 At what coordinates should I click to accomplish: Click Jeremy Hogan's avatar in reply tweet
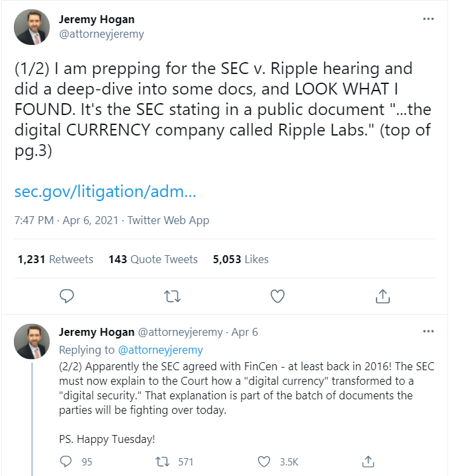click(32, 341)
